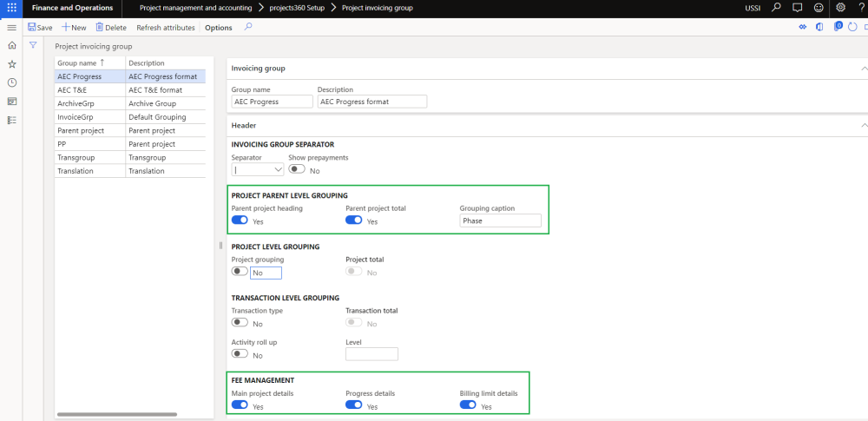This screenshot has height=421, width=868.
Task: Click the feedback smiley face icon
Action: tap(818, 8)
